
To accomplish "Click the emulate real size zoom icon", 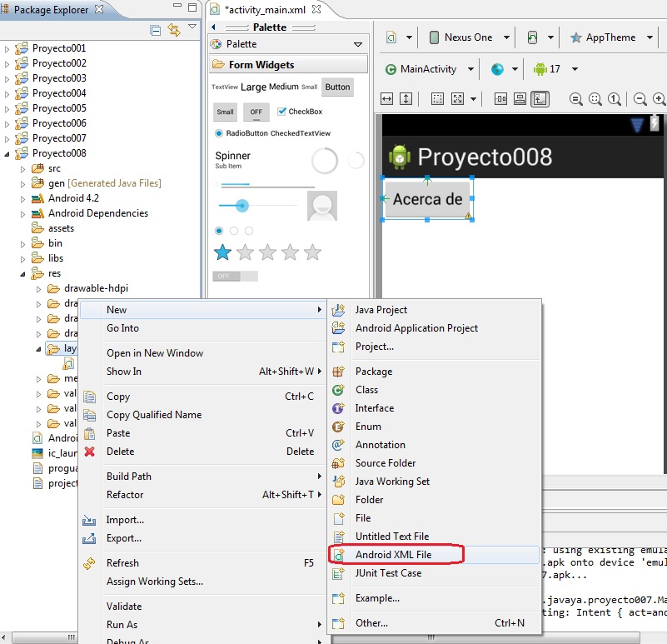I will tap(576, 99).
